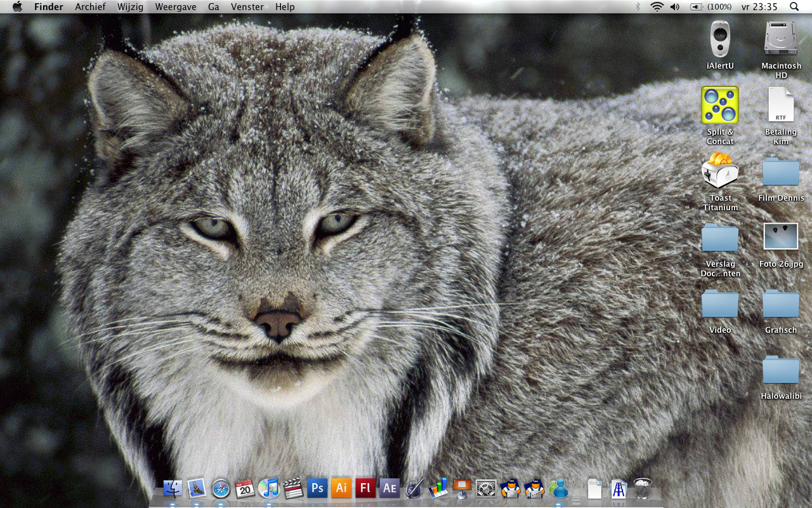The height and width of the screenshot is (508, 812).
Task: Open the Help menu
Action: (x=285, y=6)
